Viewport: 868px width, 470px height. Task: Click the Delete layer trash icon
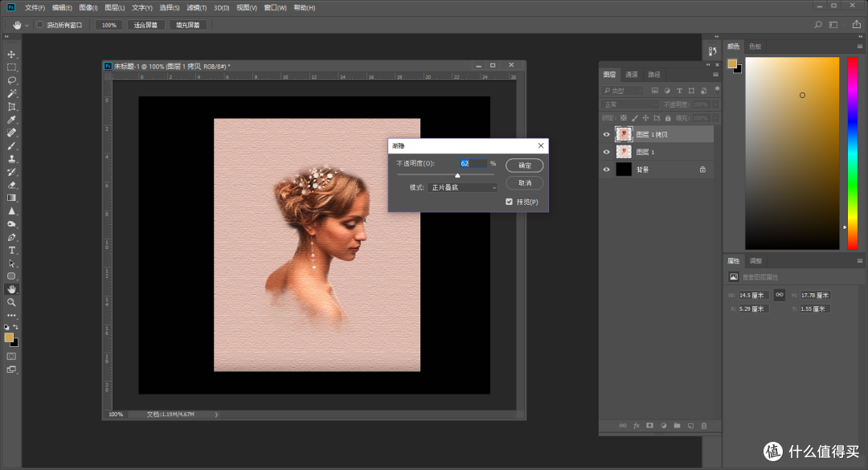(x=704, y=426)
